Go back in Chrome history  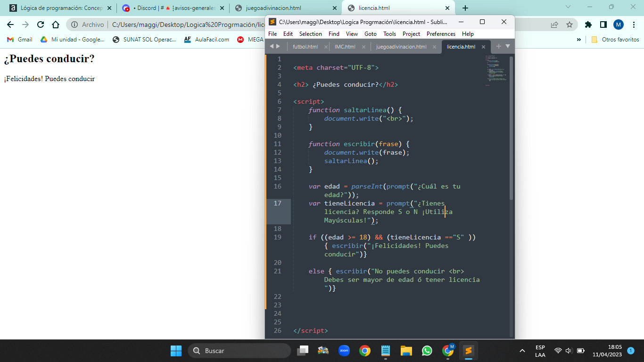(10, 25)
